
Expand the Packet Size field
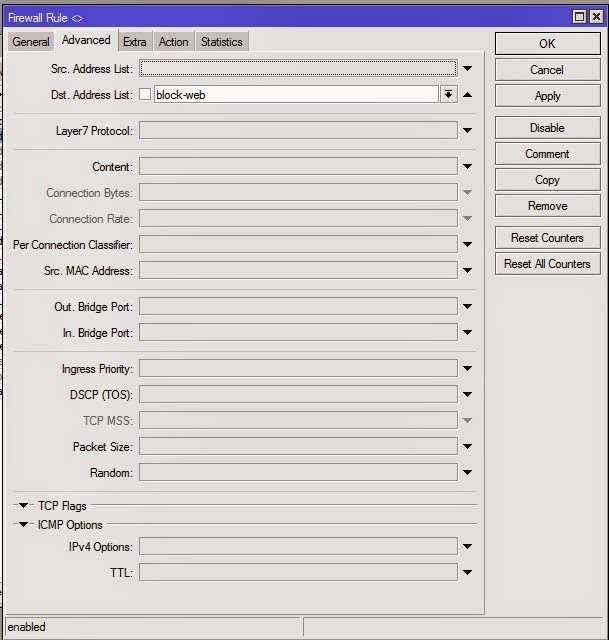click(468, 447)
